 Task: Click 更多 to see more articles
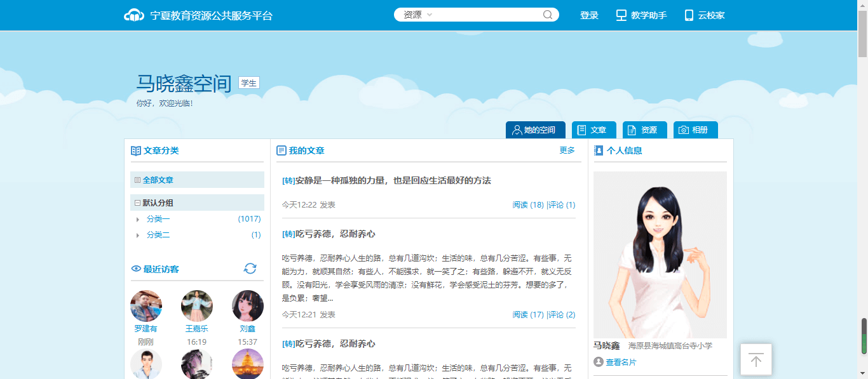(567, 150)
